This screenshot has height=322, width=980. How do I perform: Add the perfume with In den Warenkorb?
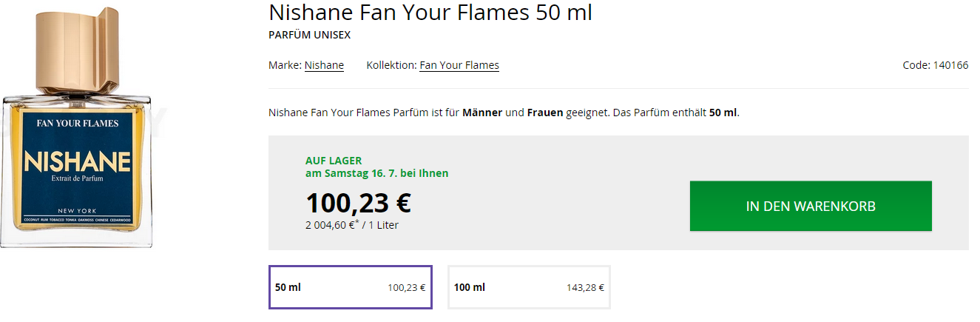[811, 207]
